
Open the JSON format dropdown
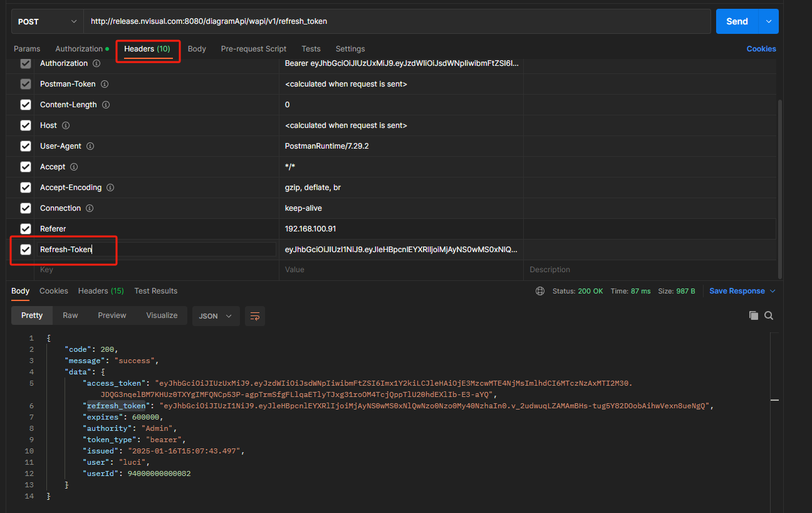pyautogui.click(x=216, y=316)
